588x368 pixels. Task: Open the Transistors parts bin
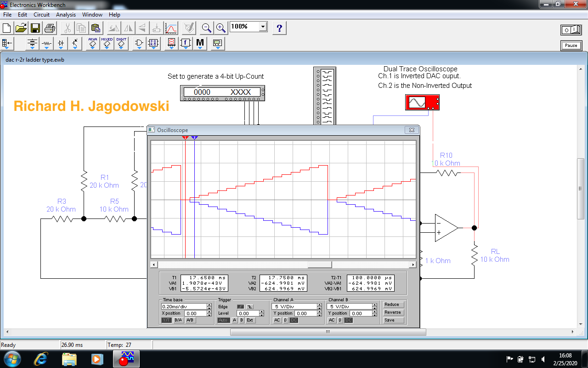coord(75,44)
